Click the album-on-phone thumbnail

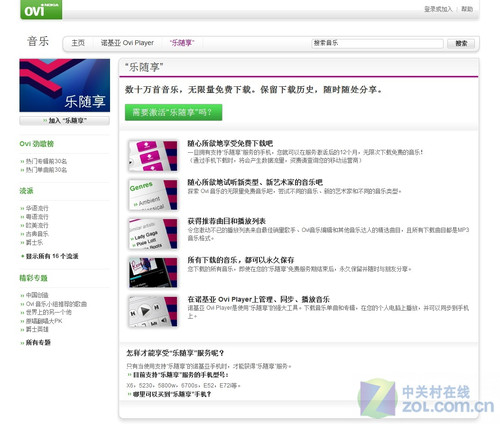pos(153,273)
